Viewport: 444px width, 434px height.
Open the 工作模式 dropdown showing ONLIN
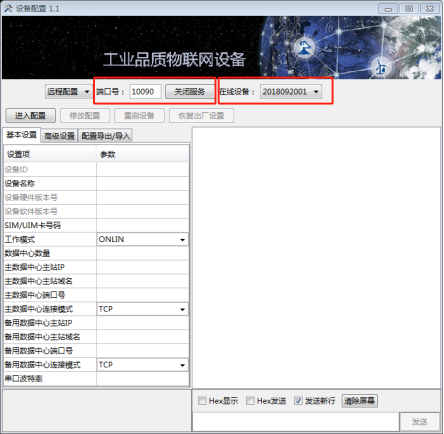point(142,239)
